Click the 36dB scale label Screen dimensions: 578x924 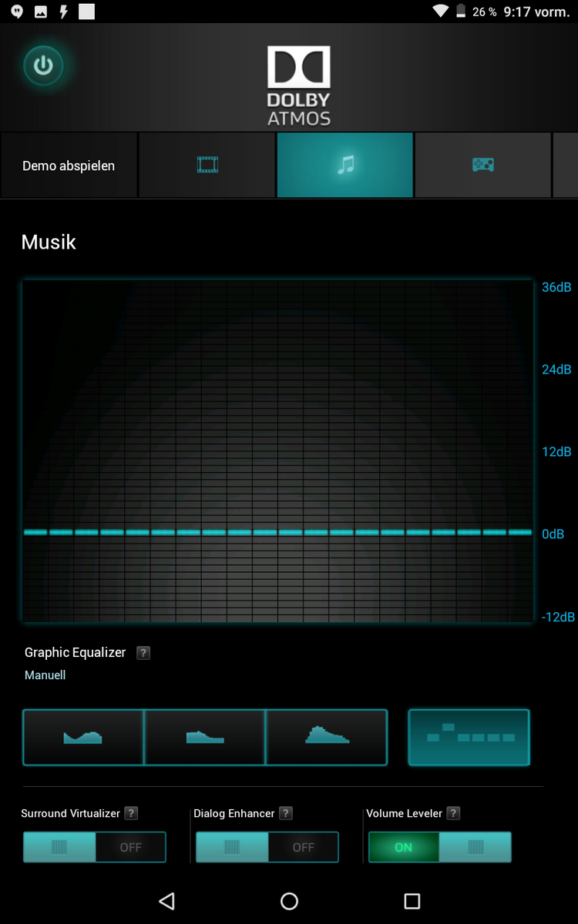pos(556,287)
